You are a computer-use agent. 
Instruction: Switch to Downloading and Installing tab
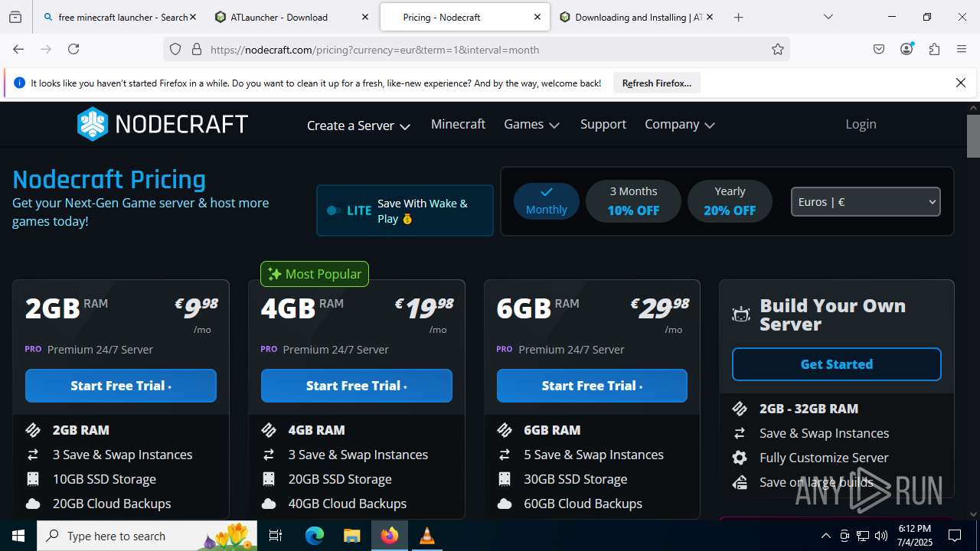click(x=635, y=17)
